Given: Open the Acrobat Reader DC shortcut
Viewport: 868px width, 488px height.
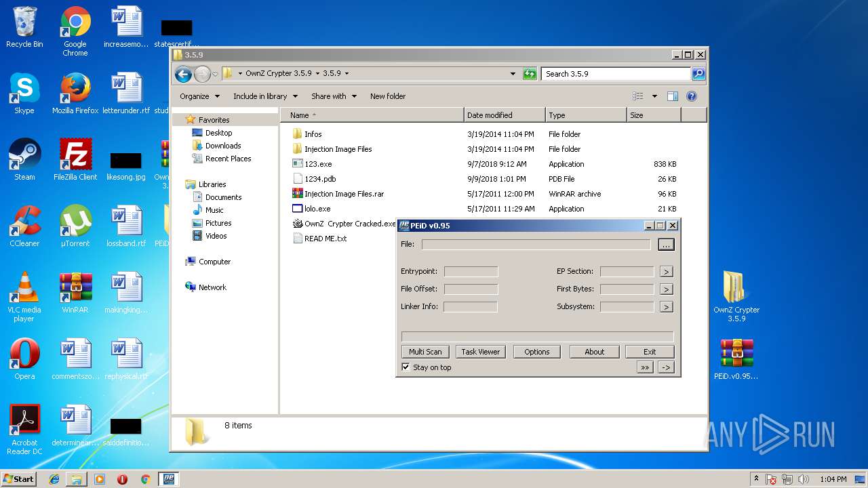Looking at the screenshot, I should 24,430.
